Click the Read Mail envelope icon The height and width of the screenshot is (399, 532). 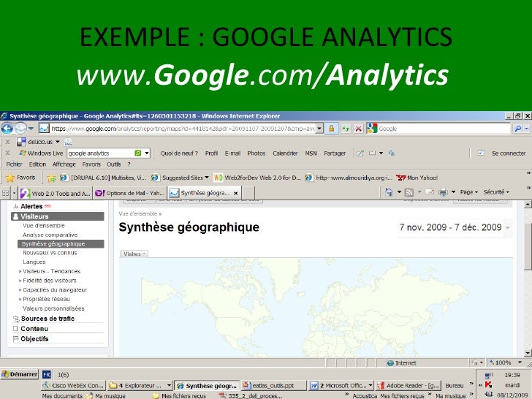tap(430, 191)
